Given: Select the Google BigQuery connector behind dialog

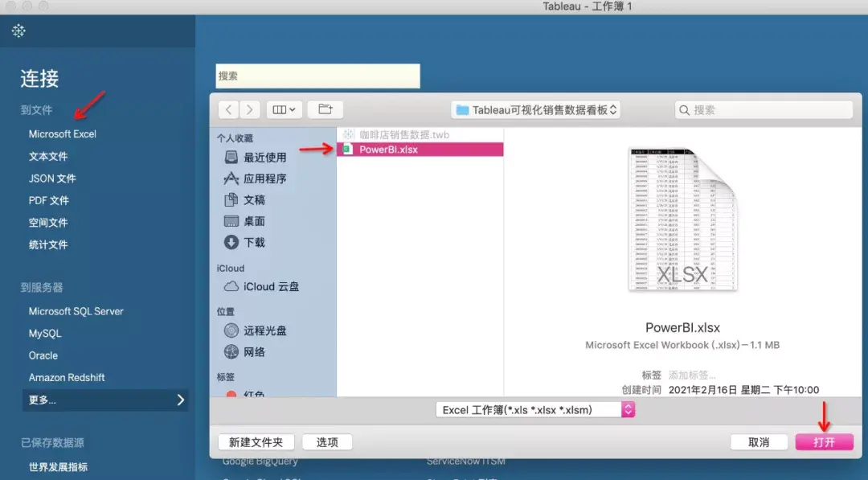Looking at the screenshot, I should [x=260, y=462].
